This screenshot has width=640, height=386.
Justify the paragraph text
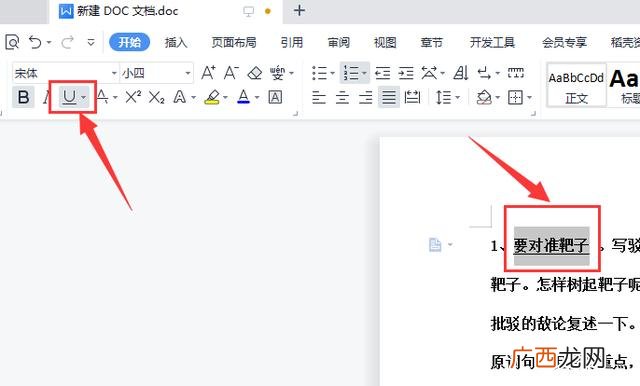tap(389, 97)
